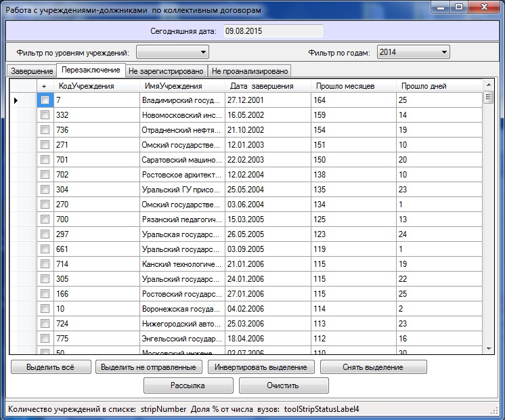Click the cell Воронежская госуда...
This screenshot has height=420, width=505.
pyautogui.click(x=182, y=309)
